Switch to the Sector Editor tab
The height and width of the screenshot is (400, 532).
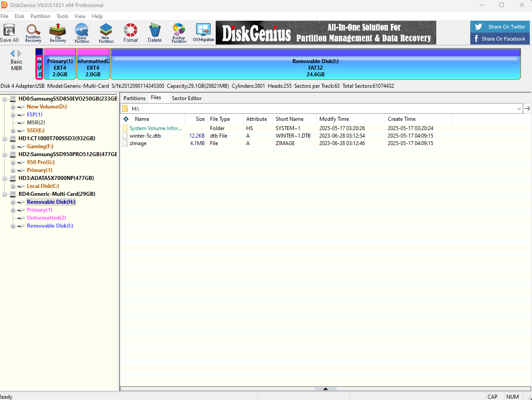tap(187, 98)
